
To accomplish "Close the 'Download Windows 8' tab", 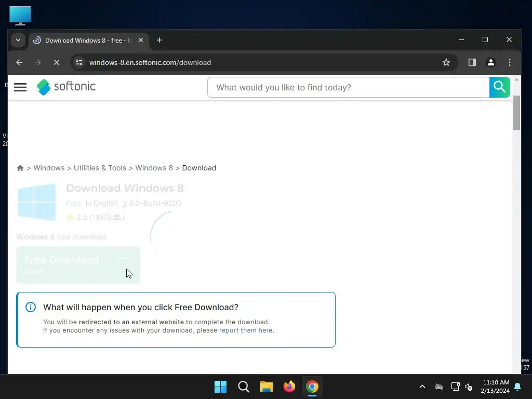I will 141,40.
